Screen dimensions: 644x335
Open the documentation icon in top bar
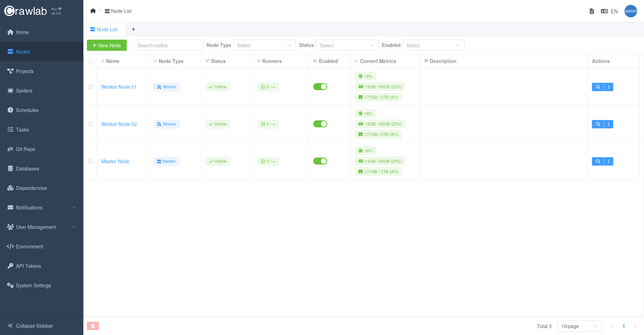(592, 11)
